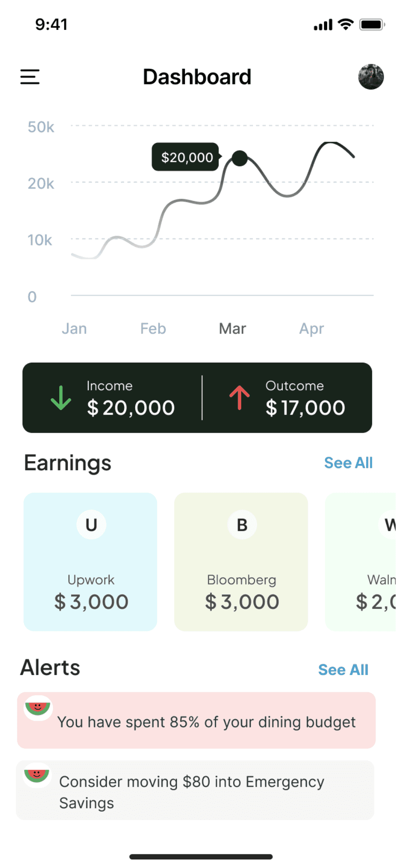Image resolution: width=401 pixels, height=868 pixels.
Task: See All earnings
Action: (348, 463)
